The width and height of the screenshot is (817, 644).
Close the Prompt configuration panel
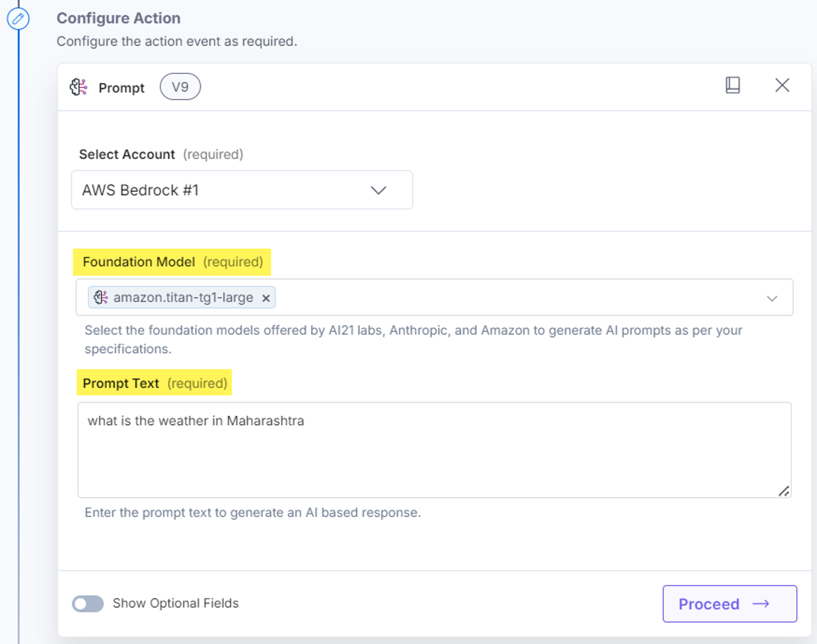click(x=782, y=85)
